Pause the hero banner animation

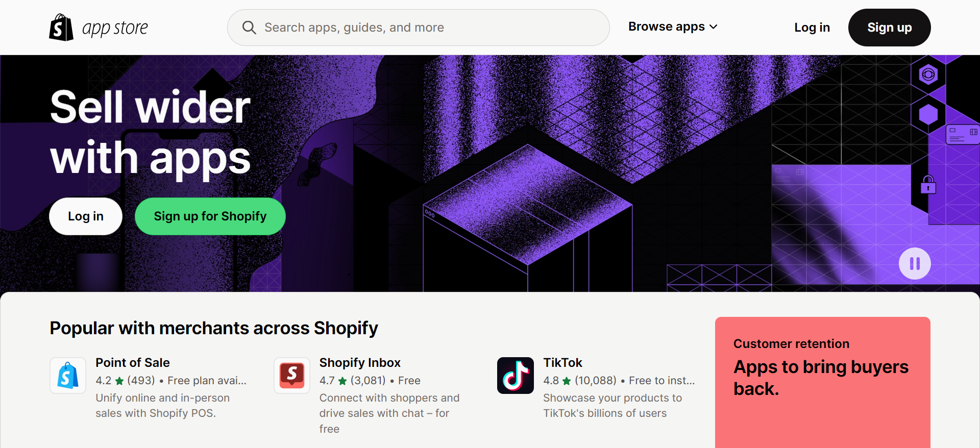tap(914, 263)
